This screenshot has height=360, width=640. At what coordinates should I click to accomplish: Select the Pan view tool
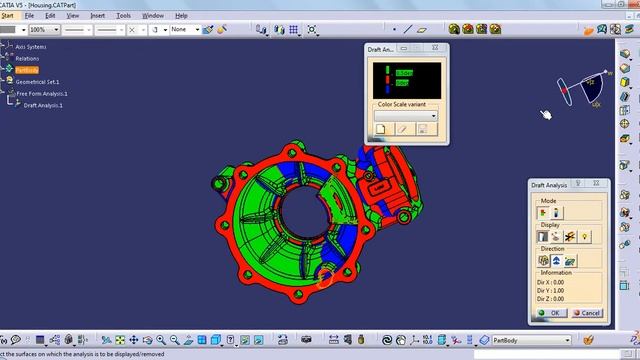click(134, 340)
